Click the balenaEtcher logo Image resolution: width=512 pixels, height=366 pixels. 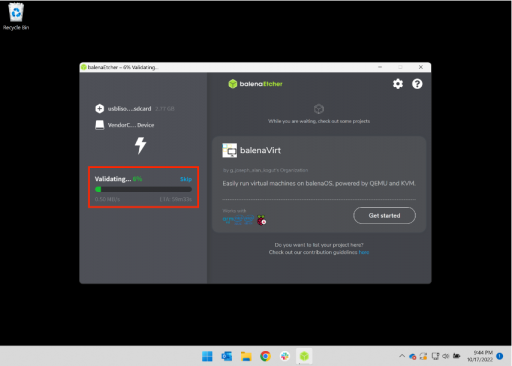tap(255, 84)
